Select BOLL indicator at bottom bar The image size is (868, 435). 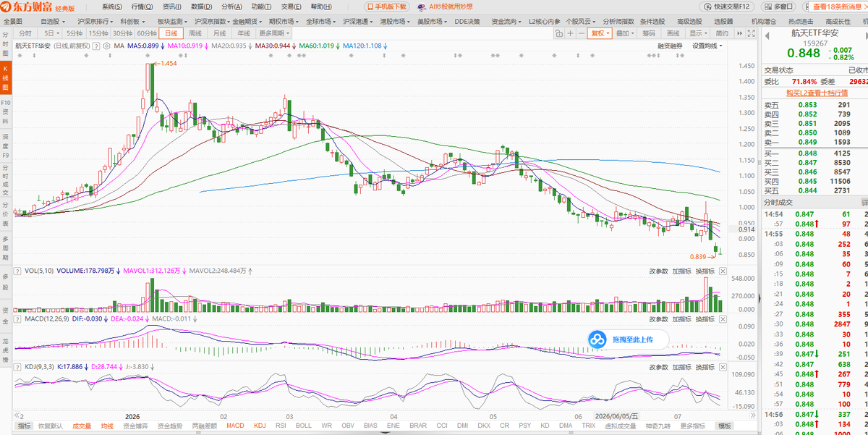(304, 426)
